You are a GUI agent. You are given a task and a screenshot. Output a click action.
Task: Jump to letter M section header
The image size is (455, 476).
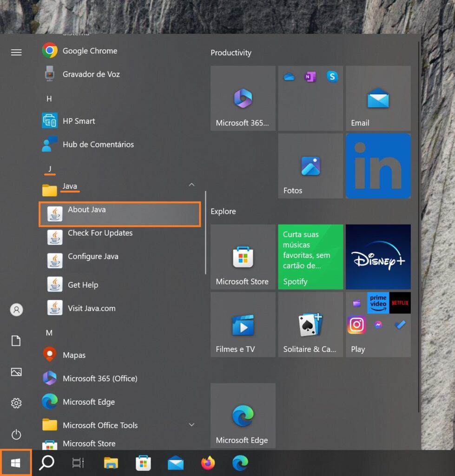(49, 333)
